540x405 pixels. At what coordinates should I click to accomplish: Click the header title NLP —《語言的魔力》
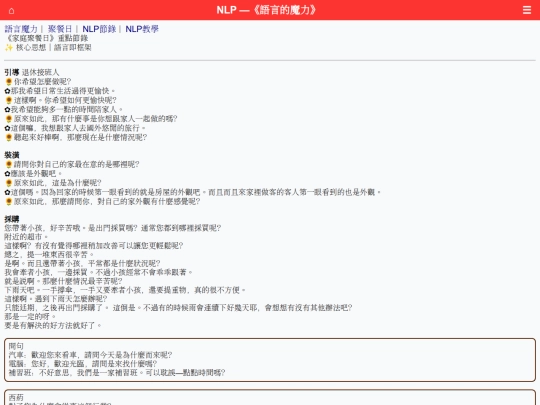(x=266, y=10)
